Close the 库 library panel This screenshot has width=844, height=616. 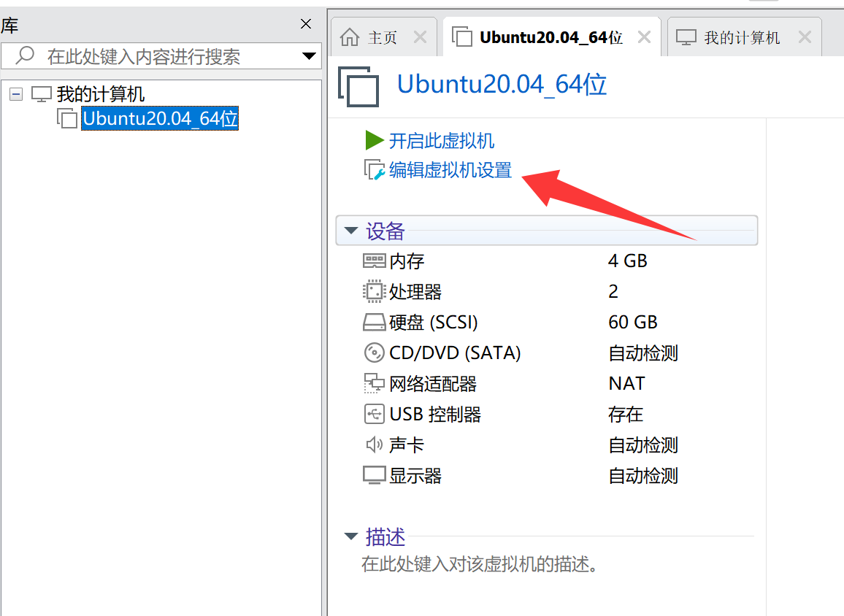(306, 23)
